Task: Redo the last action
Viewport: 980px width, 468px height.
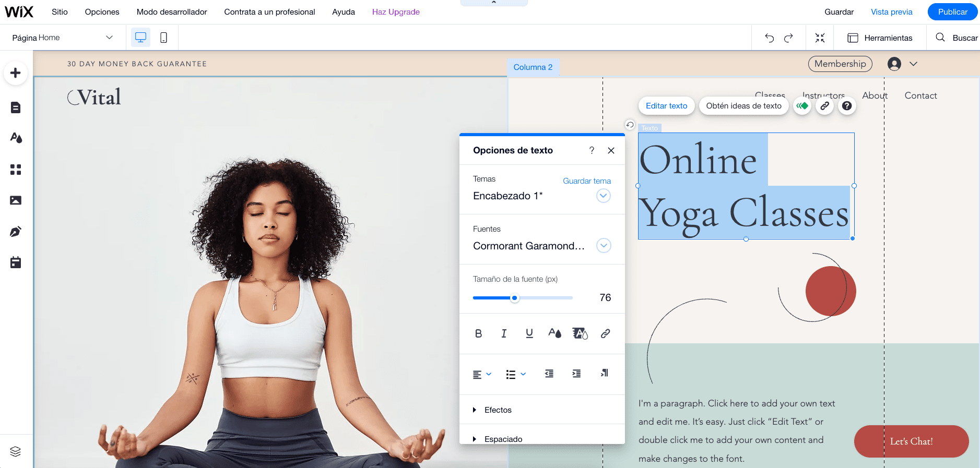Action: pyautogui.click(x=788, y=38)
